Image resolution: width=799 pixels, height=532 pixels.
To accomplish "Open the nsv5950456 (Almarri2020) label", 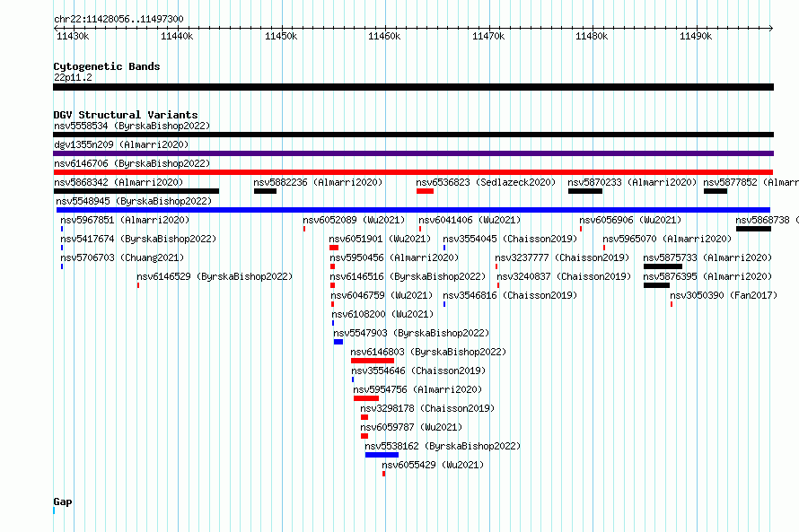I will click(394, 257).
